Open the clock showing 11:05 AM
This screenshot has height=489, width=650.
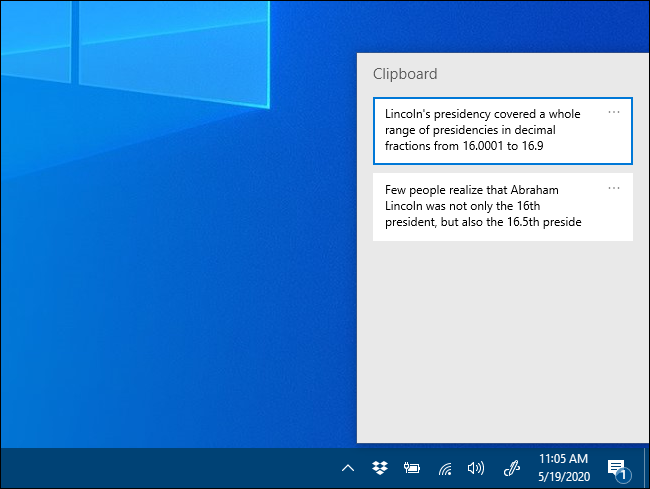click(x=564, y=468)
